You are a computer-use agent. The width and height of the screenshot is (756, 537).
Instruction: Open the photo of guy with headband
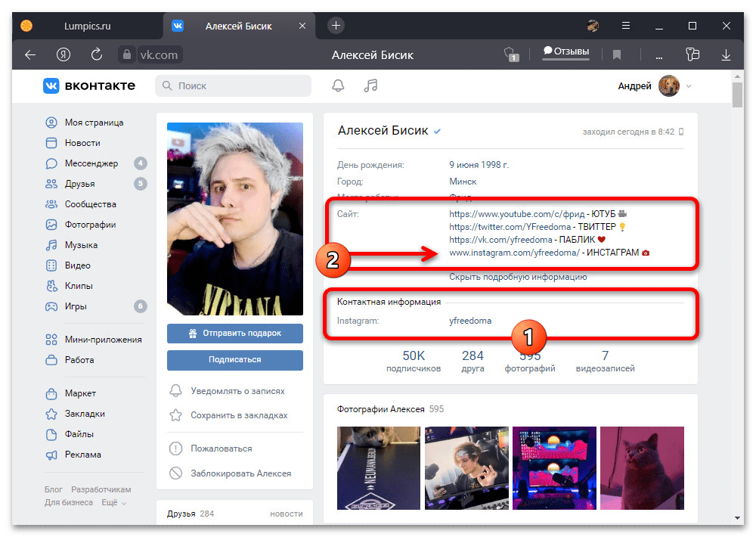tap(466, 468)
